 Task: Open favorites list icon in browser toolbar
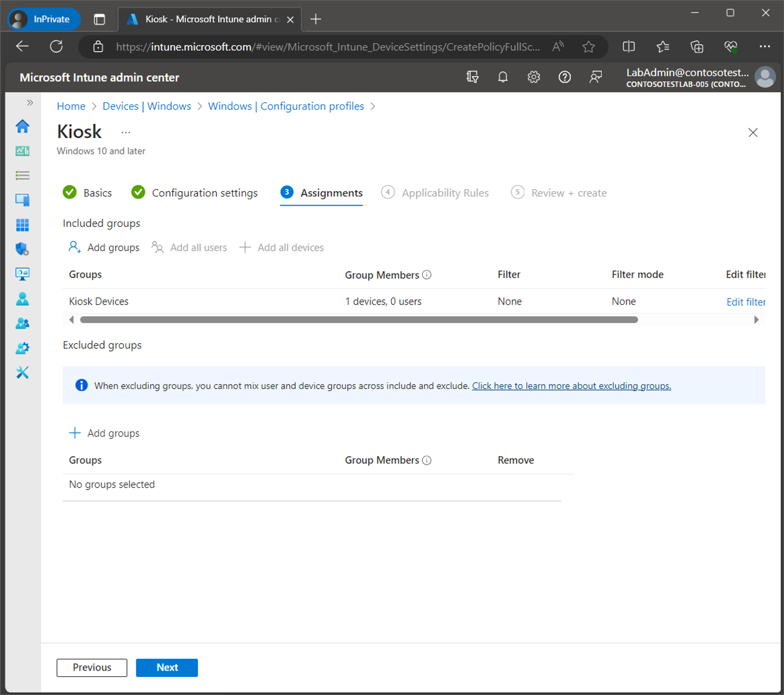pos(663,46)
